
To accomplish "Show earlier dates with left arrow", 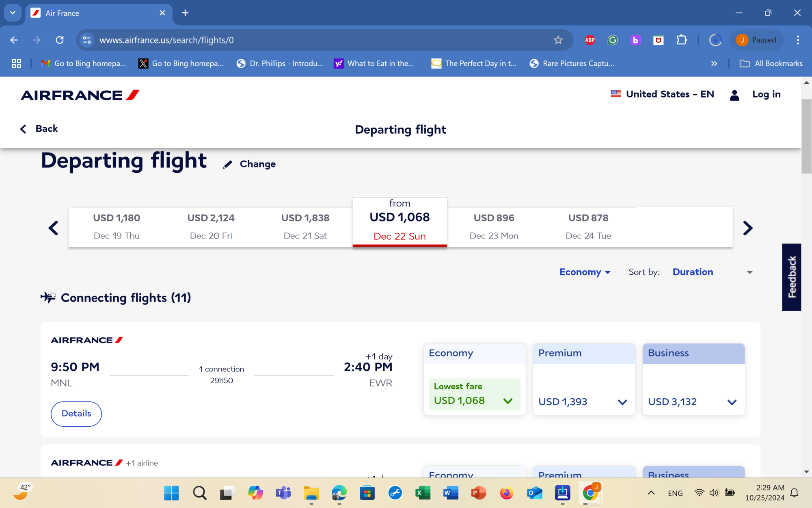I will tap(54, 228).
